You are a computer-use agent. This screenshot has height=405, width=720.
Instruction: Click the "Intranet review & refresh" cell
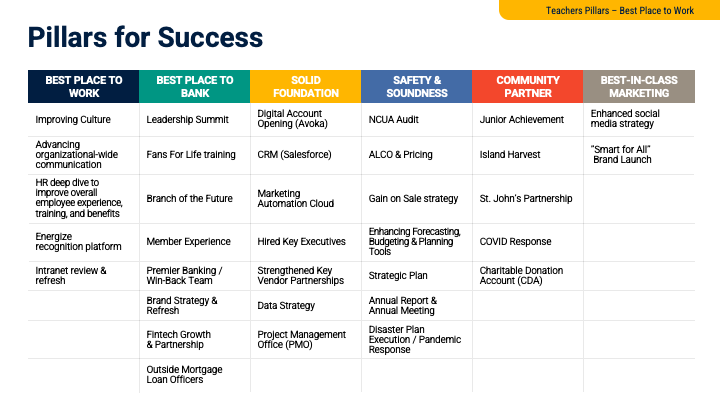(x=71, y=276)
